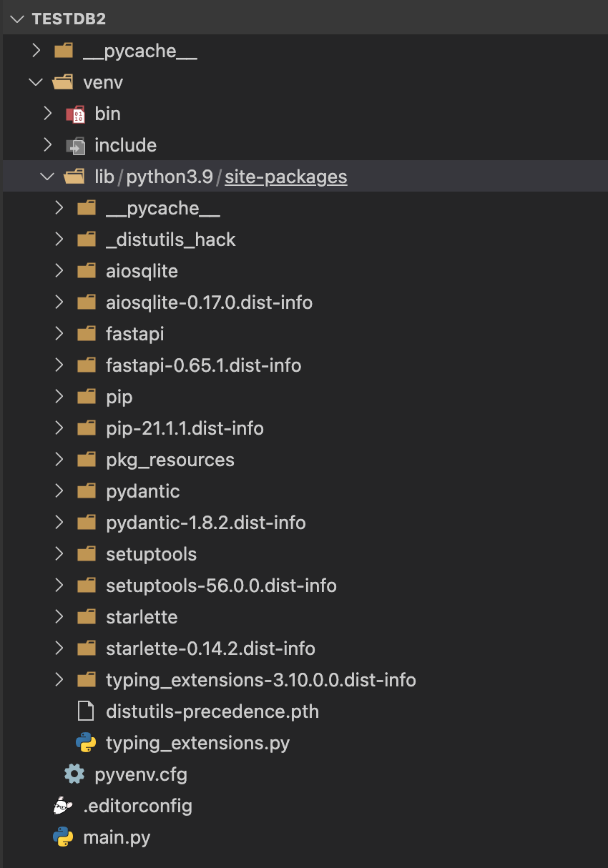Expand the starlette folder

point(59,616)
